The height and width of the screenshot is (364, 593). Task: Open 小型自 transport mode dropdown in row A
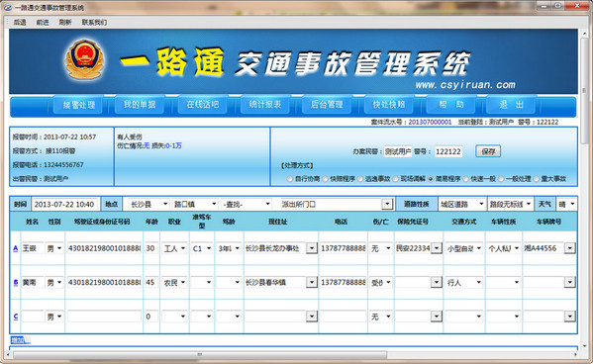pyautogui.click(x=463, y=248)
